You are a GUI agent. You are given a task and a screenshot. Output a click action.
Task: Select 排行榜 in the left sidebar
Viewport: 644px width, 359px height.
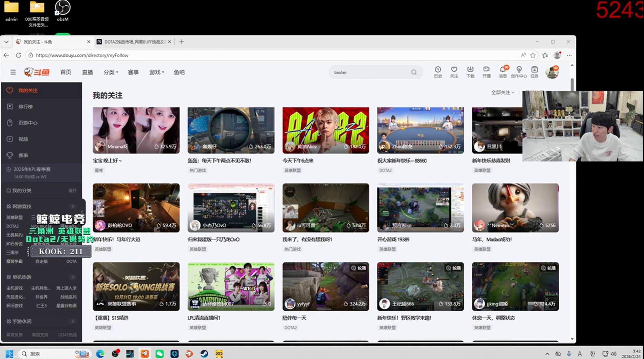[x=25, y=107]
